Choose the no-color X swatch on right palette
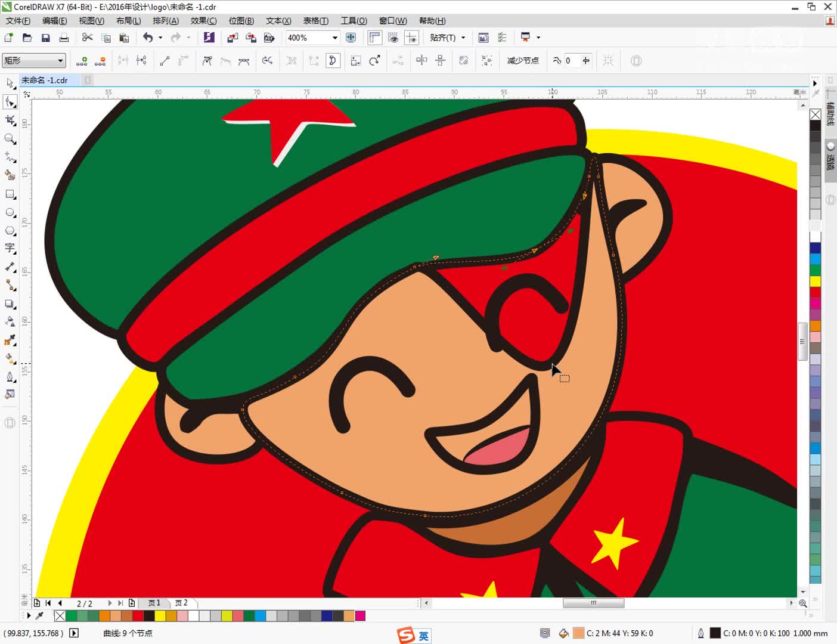 pyautogui.click(x=815, y=114)
